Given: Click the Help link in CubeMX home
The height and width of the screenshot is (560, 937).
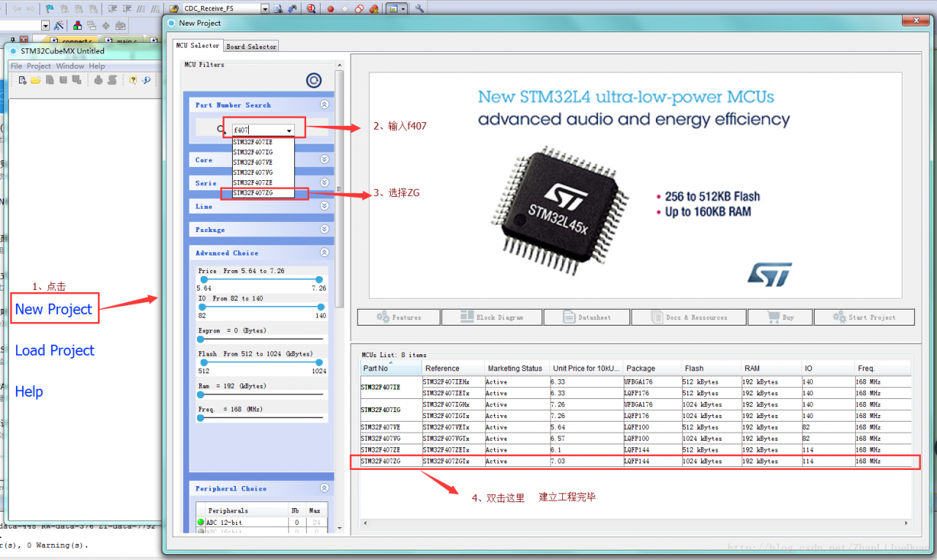Looking at the screenshot, I should point(29,392).
